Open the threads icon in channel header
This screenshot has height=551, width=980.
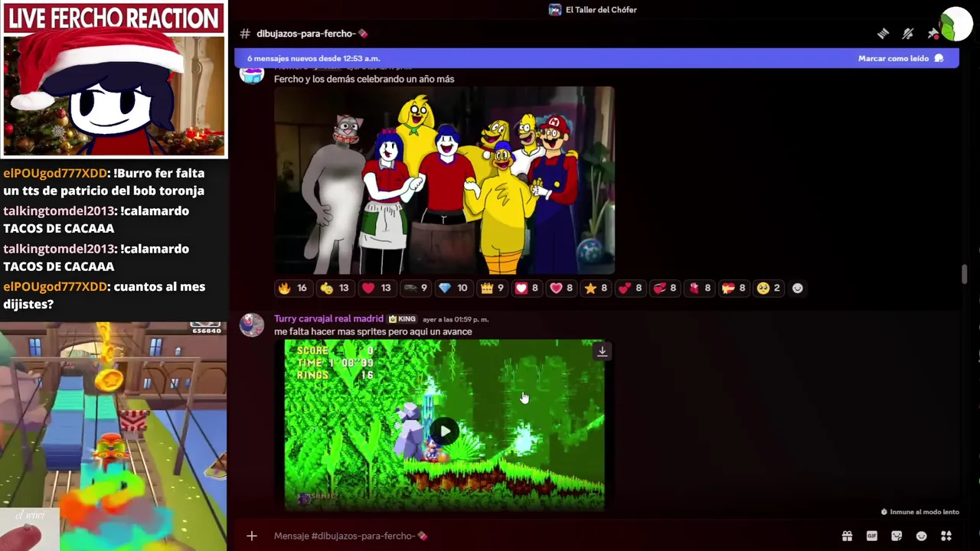tap(883, 34)
